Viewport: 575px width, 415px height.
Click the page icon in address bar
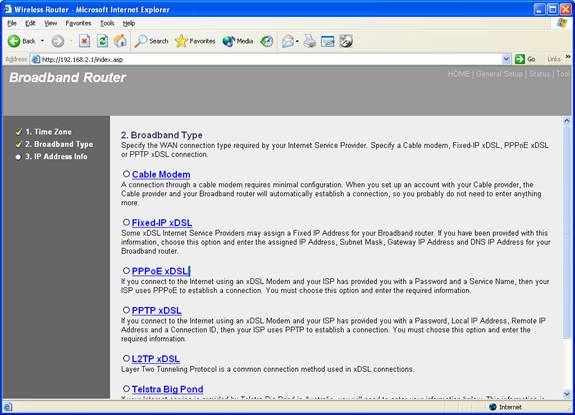pyautogui.click(x=36, y=59)
